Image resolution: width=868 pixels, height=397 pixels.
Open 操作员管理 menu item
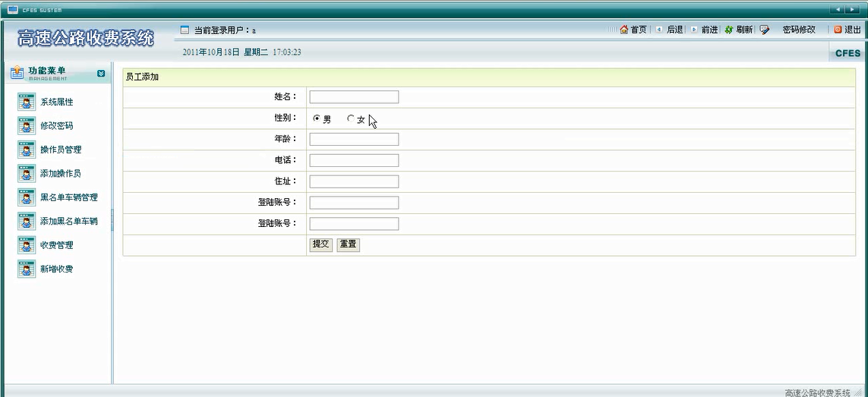point(61,150)
